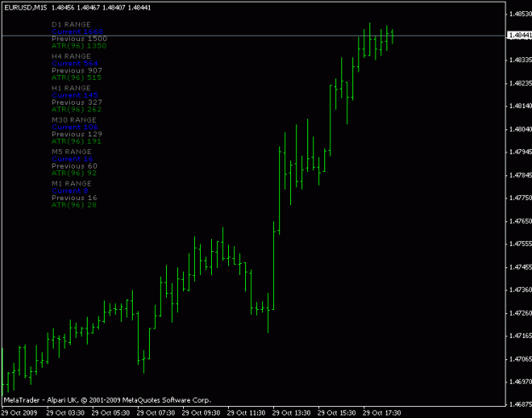Click the 1.47360 price scale label

[x=520, y=290]
